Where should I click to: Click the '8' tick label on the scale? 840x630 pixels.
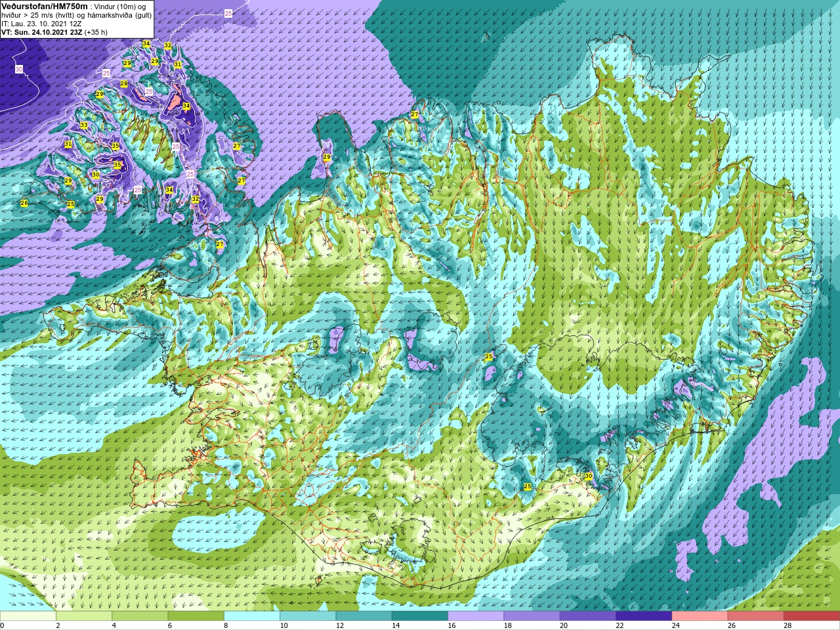[x=226, y=625]
